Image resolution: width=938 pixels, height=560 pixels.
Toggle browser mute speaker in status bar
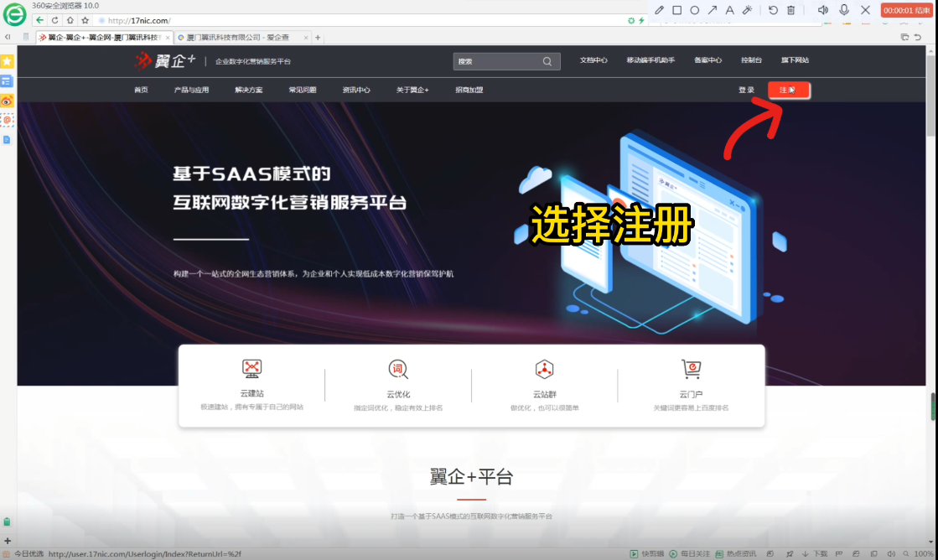[x=891, y=554]
